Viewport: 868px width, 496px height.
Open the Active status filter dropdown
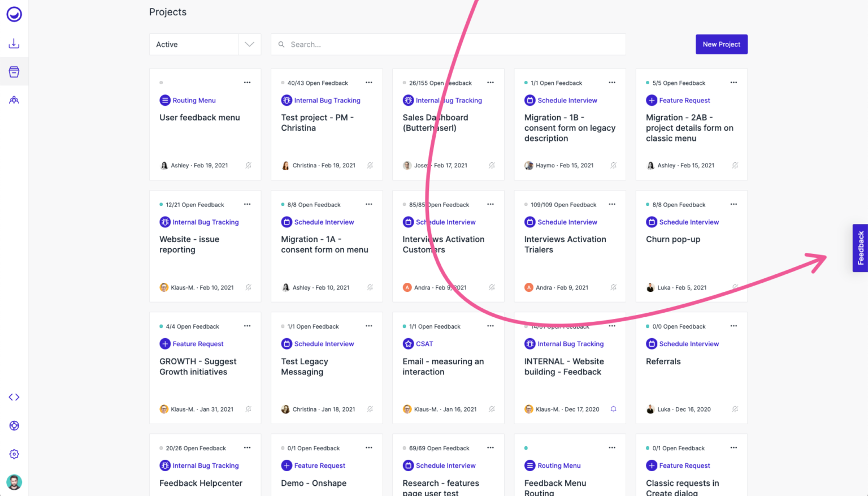pos(249,44)
